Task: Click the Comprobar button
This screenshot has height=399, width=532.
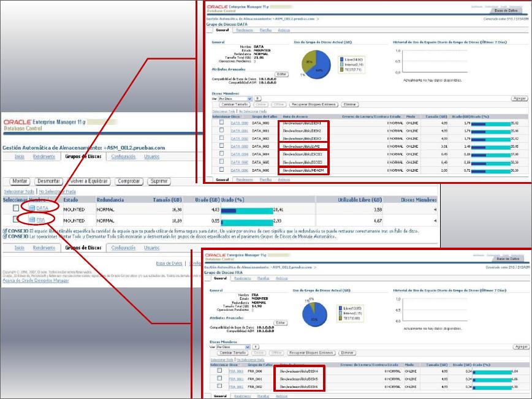Action: [x=129, y=181]
